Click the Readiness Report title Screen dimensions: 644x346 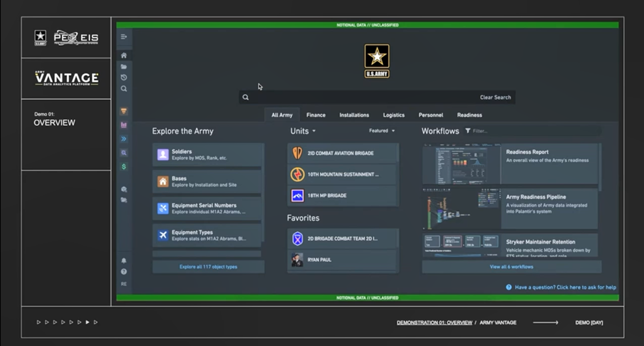point(527,152)
